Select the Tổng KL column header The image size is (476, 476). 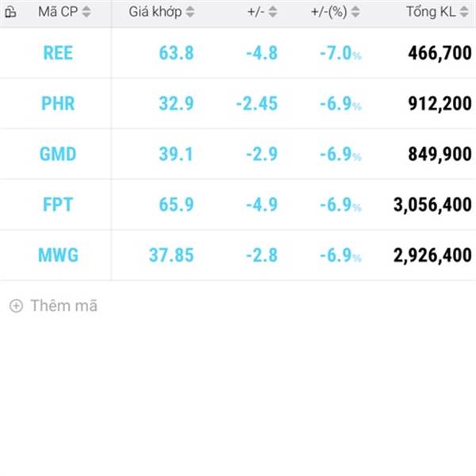pyautogui.click(x=431, y=12)
